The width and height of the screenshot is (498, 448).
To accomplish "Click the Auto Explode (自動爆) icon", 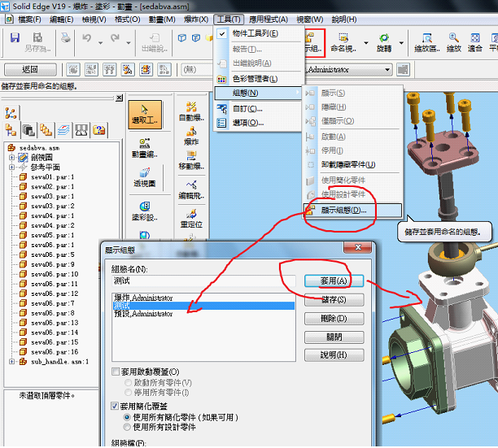I will click(191, 111).
